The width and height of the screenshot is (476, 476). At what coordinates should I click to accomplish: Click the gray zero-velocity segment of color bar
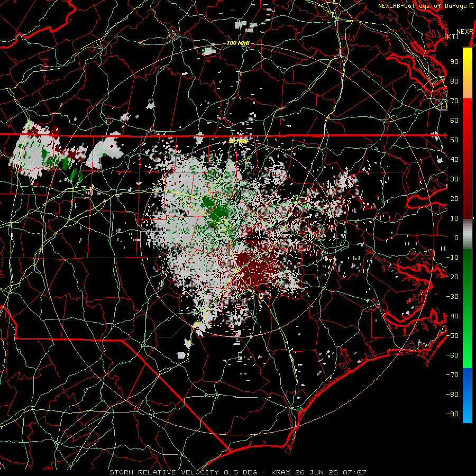pos(467,234)
